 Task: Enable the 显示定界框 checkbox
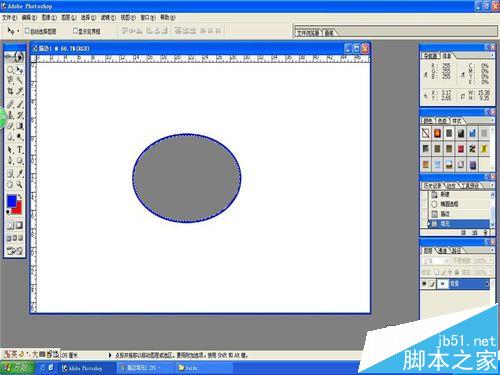point(75,31)
